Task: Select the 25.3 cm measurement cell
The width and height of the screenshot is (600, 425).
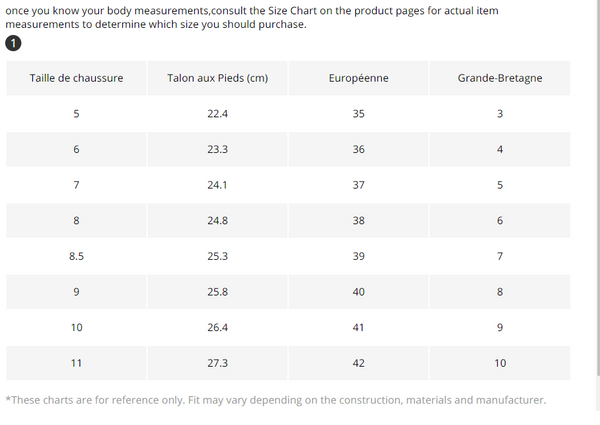Action: tap(218, 256)
